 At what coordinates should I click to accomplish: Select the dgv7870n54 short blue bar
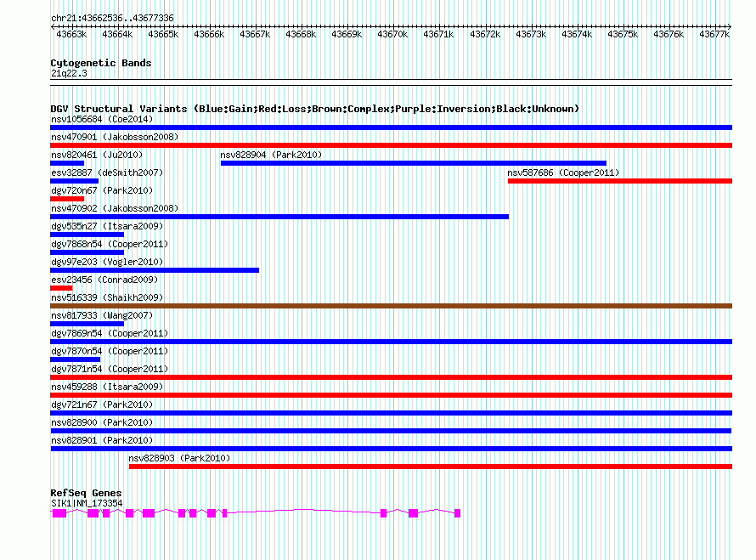[76, 359]
